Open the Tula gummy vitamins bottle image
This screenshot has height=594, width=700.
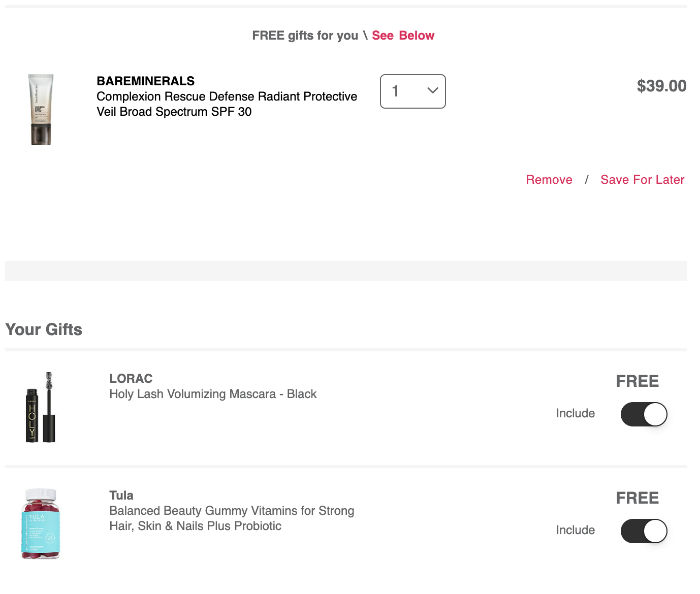[x=41, y=523]
